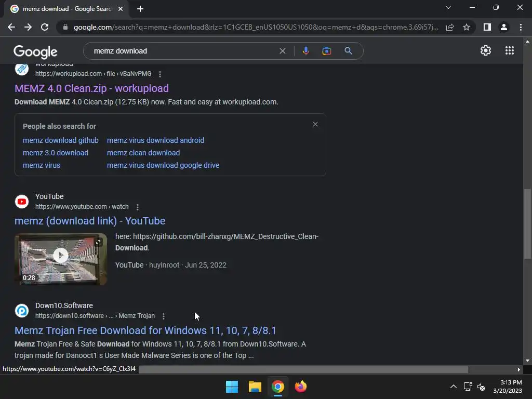
Task: Open the workupload result favicon
Action: pyautogui.click(x=22, y=69)
